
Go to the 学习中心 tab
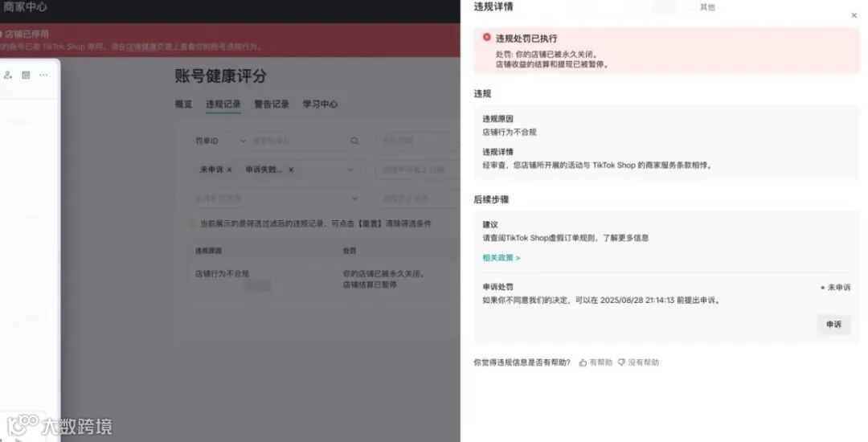tap(320, 104)
